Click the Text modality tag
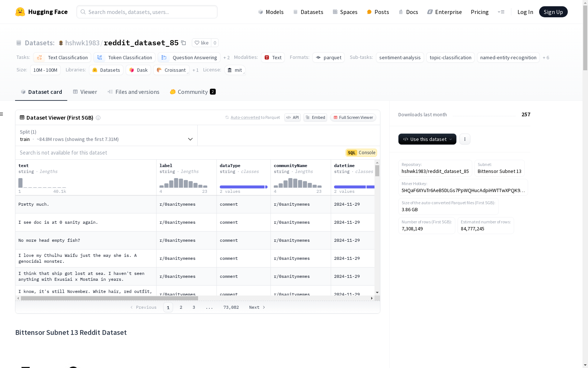This screenshot has height=368, width=588. click(273, 57)
